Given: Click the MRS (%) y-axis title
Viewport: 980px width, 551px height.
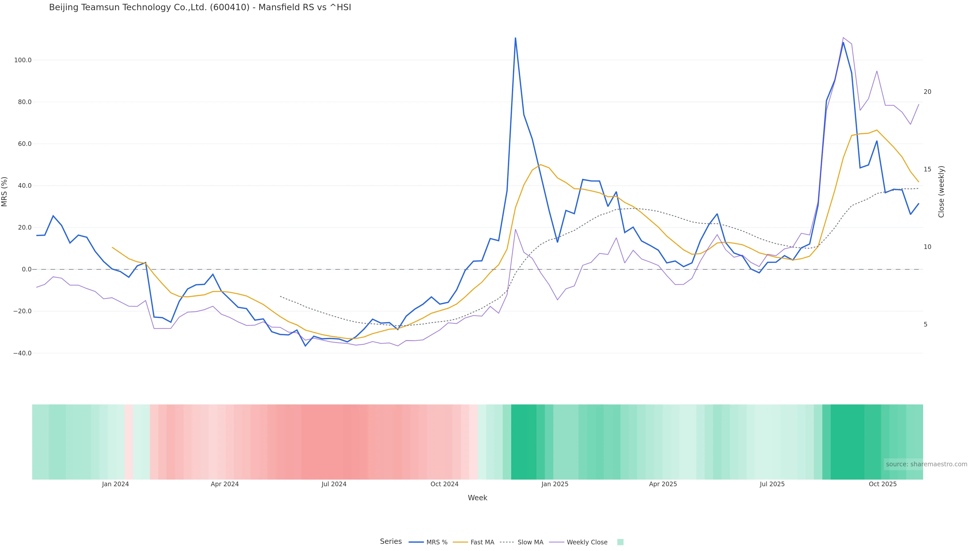Looking at the screenshot, I should pos(5,192).
